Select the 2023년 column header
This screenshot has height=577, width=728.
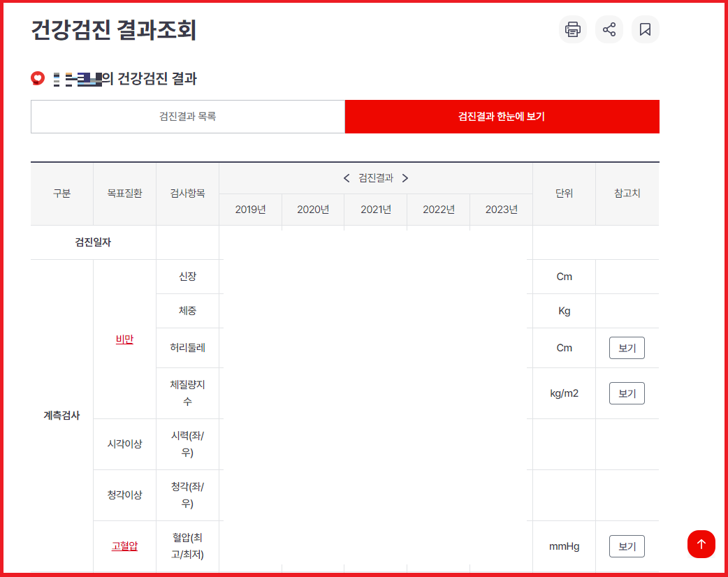[x=500, y=210]
